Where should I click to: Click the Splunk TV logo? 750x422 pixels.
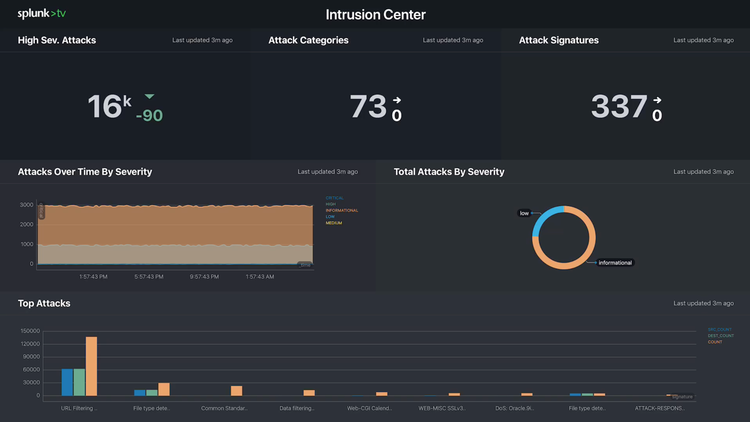42,14
